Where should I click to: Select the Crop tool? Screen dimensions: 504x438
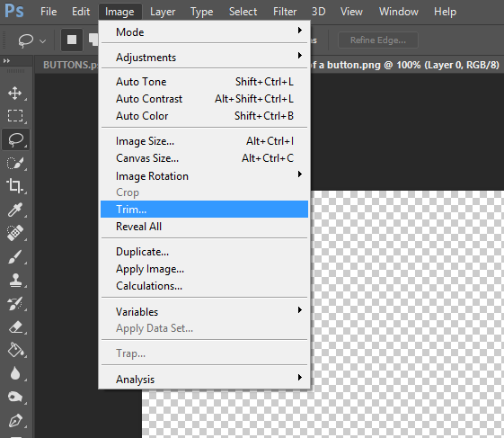click(14, 186)
